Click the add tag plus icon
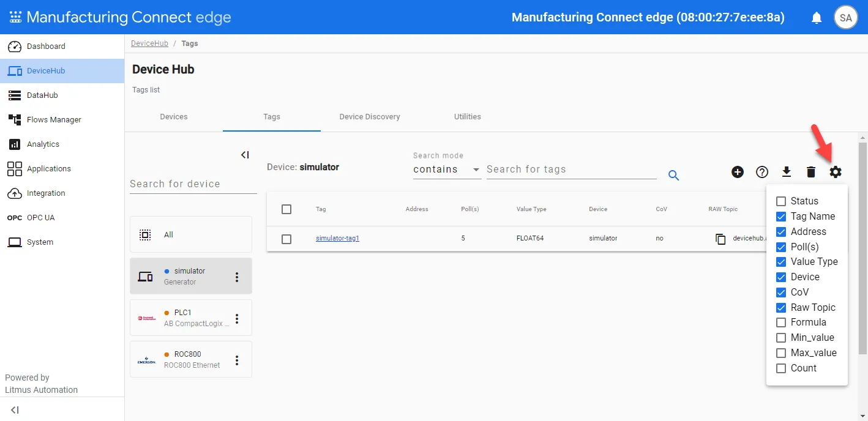Screen dimensions: 868x421 tap(738, 172)
